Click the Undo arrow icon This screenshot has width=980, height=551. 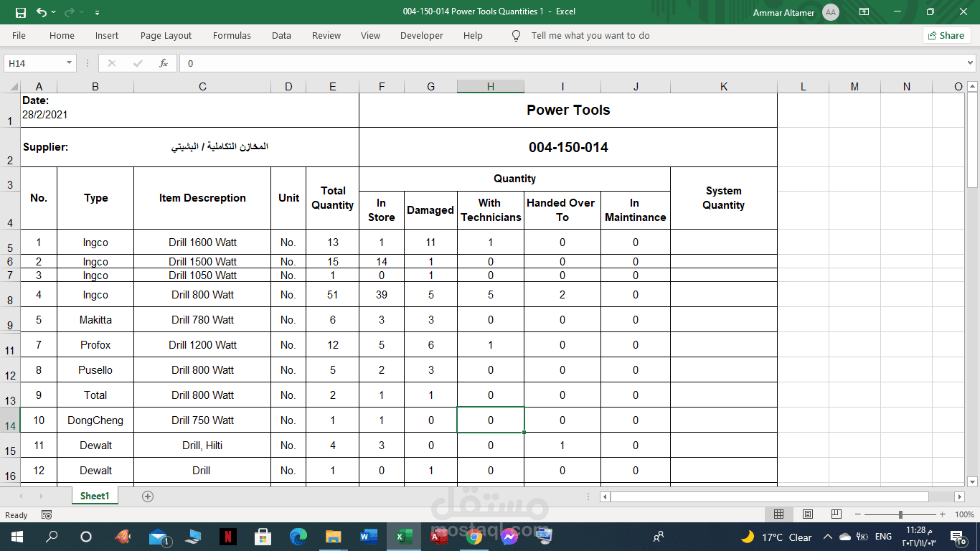(x=41, y=12)
